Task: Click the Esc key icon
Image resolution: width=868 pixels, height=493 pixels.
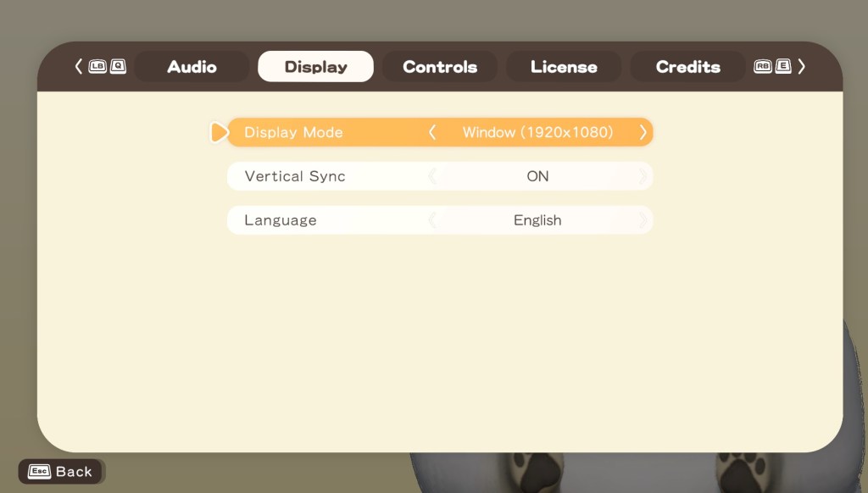Action: click(39, 472)
